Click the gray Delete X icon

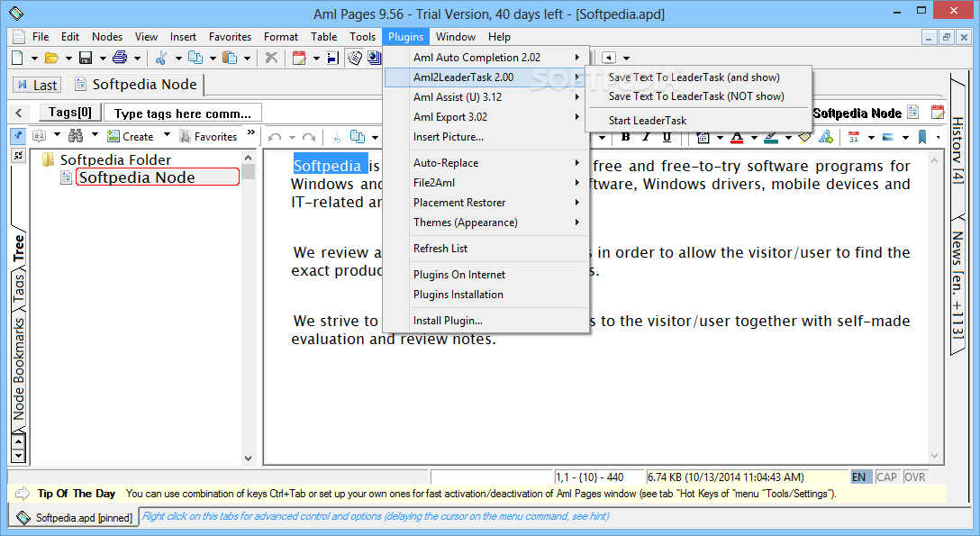pyautogui.click(x=271, y=58)
